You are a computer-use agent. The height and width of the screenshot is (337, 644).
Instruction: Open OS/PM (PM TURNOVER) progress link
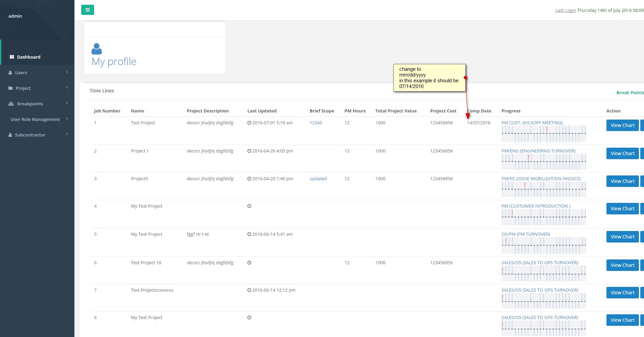pyautogui.click(x=526, y=234)
